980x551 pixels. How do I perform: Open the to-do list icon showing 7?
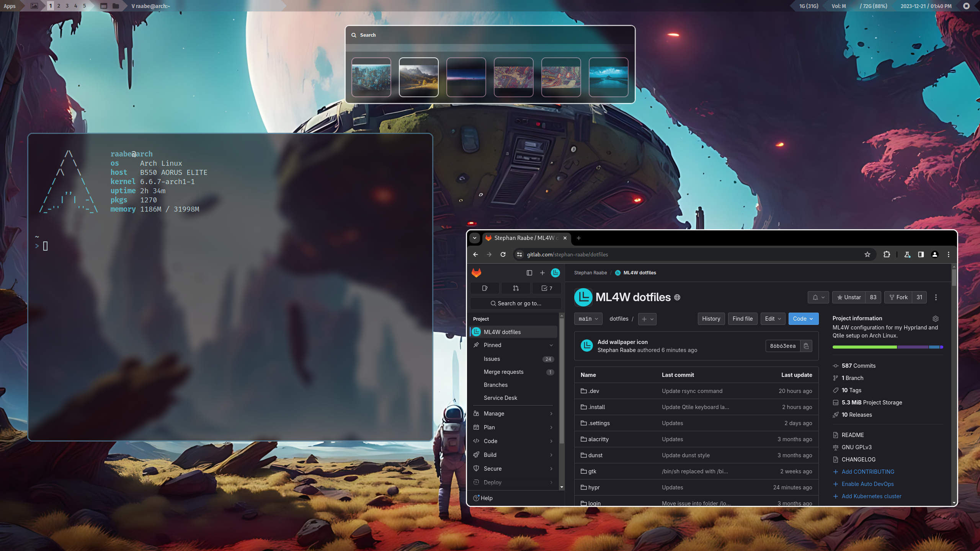point(547,288)
